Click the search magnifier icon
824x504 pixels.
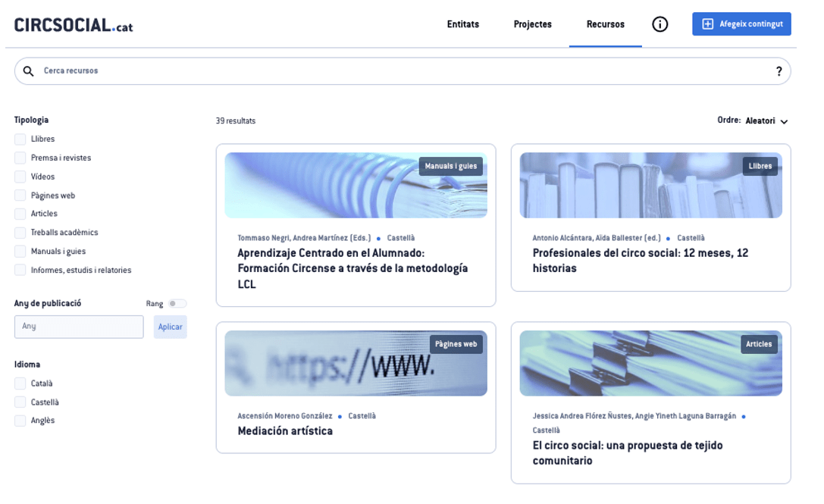point(29,71)
